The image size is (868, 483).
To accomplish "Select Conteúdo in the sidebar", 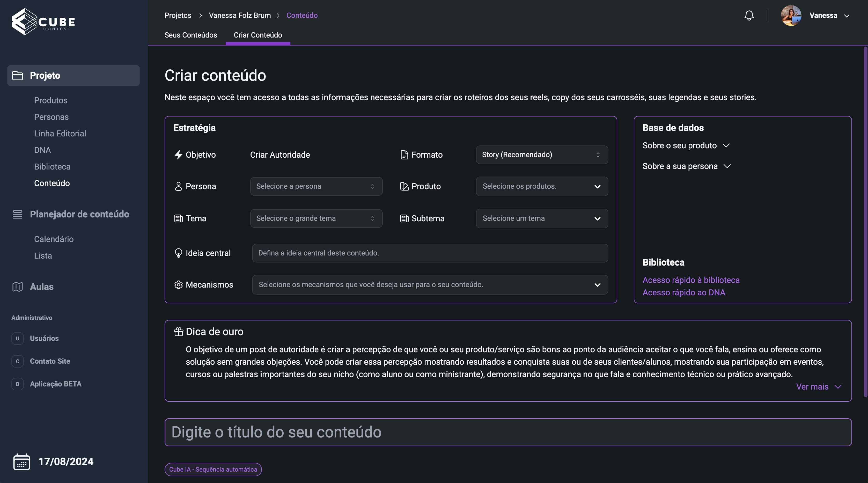I will [x=52, y=183].
